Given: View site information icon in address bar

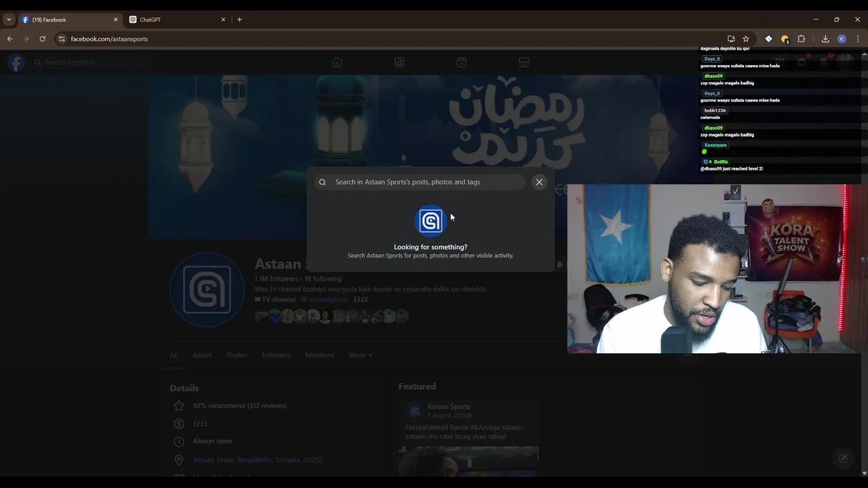Looking at the screenshot, I should (x=62, y=39).
